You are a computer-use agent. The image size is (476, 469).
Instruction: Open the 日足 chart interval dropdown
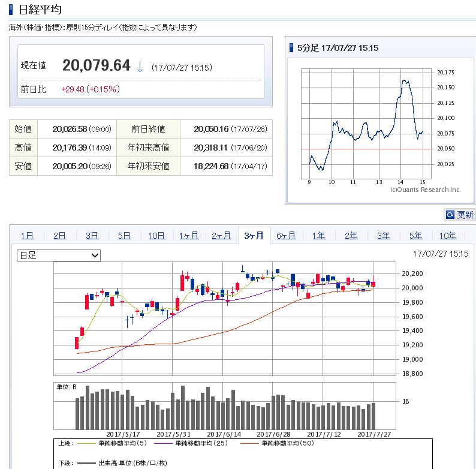pyautogui.click(x=59, y=255)
